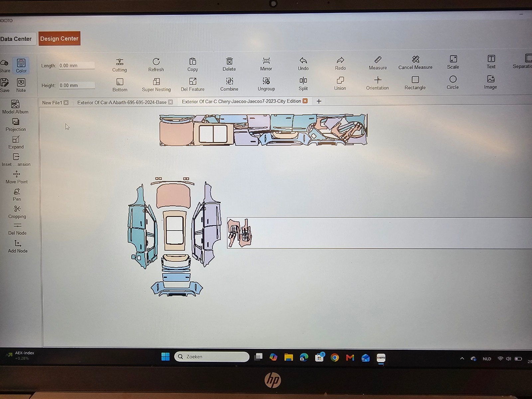Open File Explorer from taskbar

pos(288,357)
